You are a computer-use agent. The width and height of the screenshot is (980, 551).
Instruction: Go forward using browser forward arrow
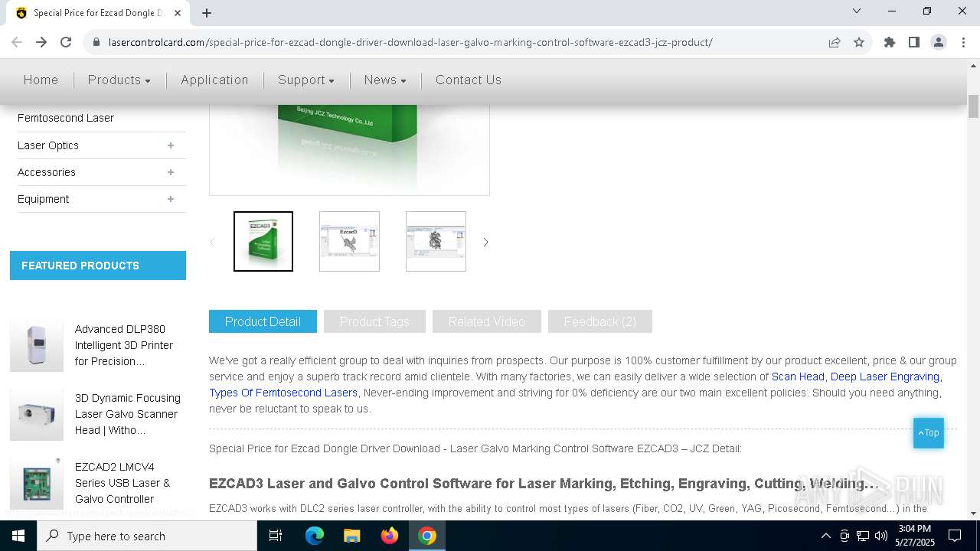click(x=41, y=42)
